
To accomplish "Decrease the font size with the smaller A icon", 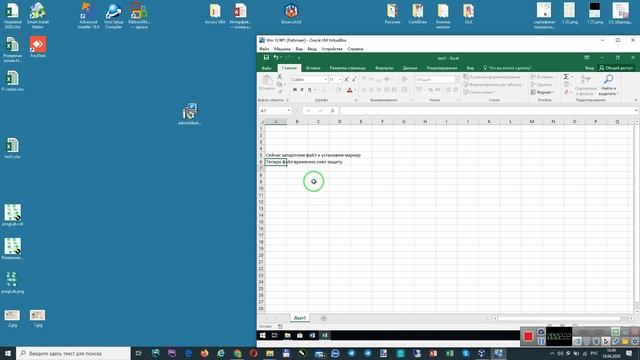I will [354, 80].
